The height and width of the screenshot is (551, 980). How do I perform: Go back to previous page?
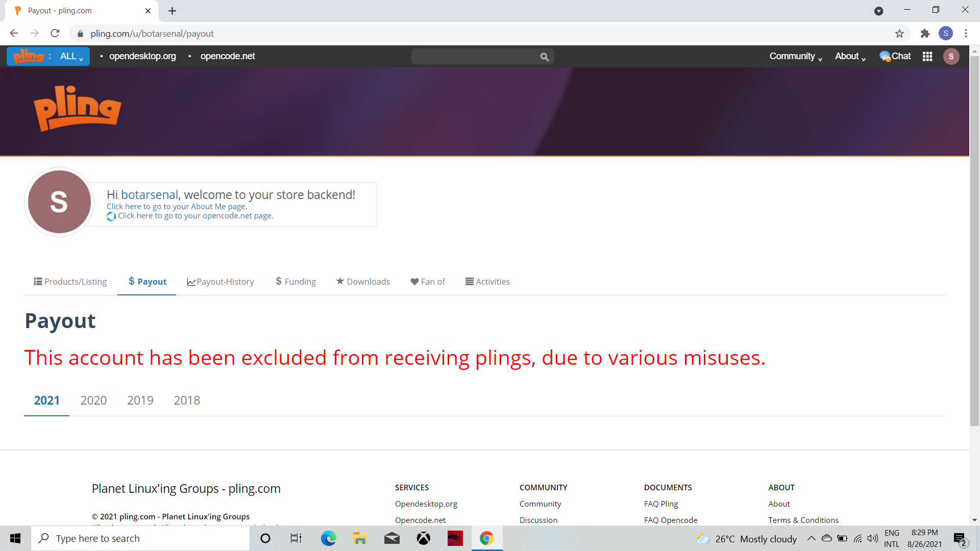point(14,34)
